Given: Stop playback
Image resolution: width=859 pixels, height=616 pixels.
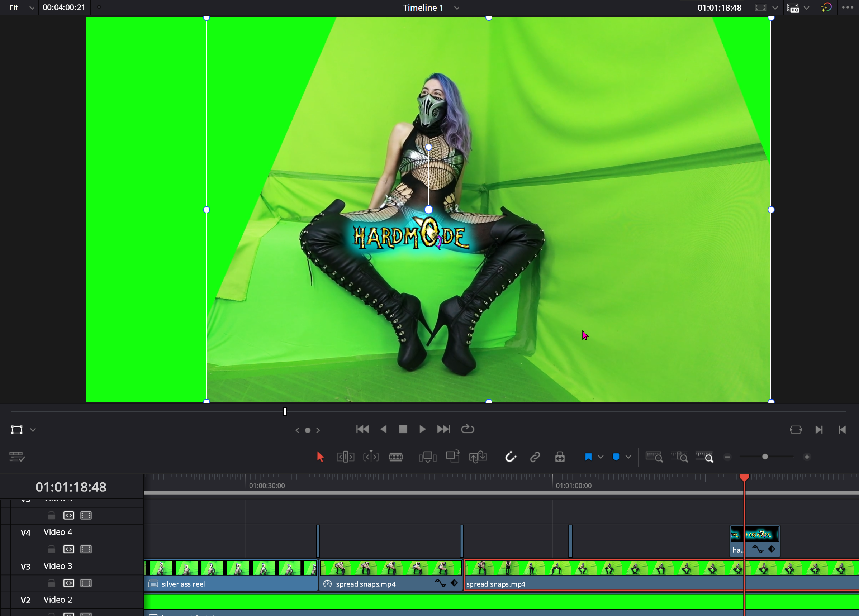Looking at the screenshot, I should coord(403,429).
